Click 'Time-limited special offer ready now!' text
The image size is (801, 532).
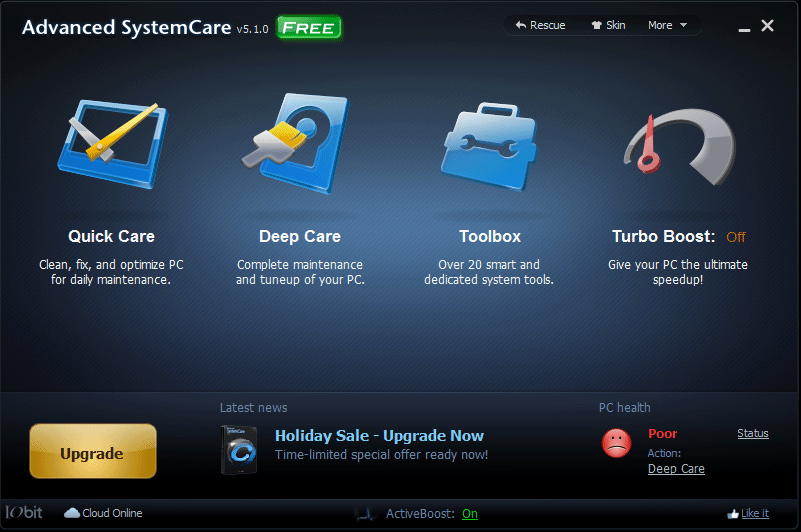[381, 454]
